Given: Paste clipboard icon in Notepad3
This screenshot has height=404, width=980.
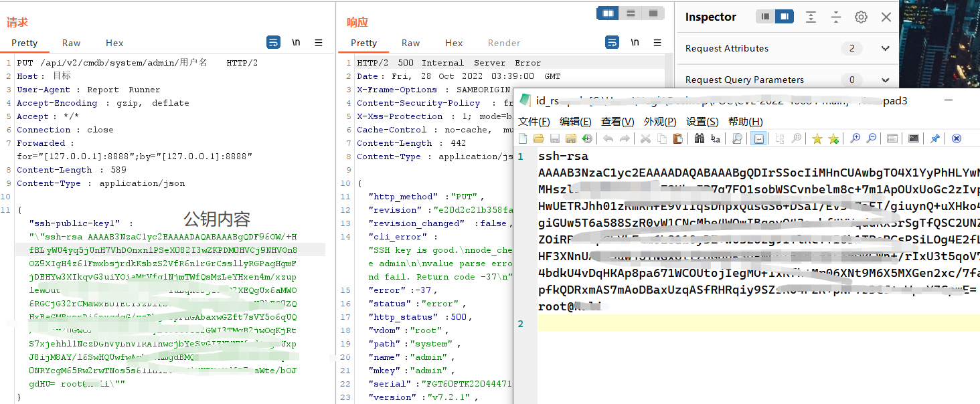Looking at the screenshot, I should point(677,138).
